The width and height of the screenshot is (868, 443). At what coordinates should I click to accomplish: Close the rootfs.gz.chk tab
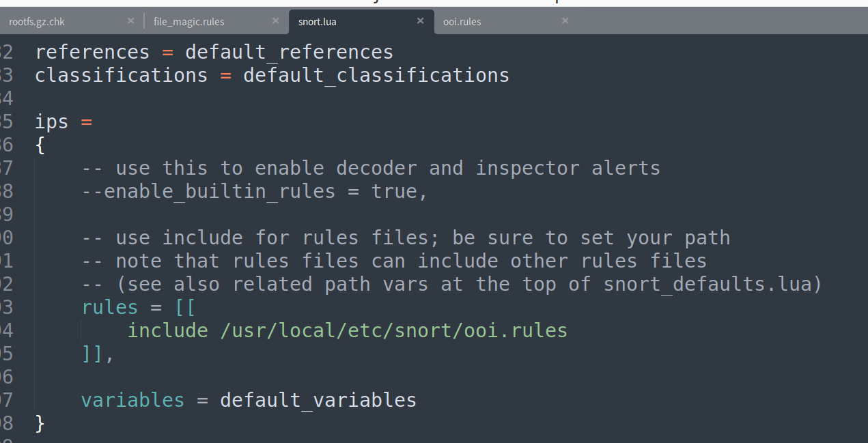point(130,21)
